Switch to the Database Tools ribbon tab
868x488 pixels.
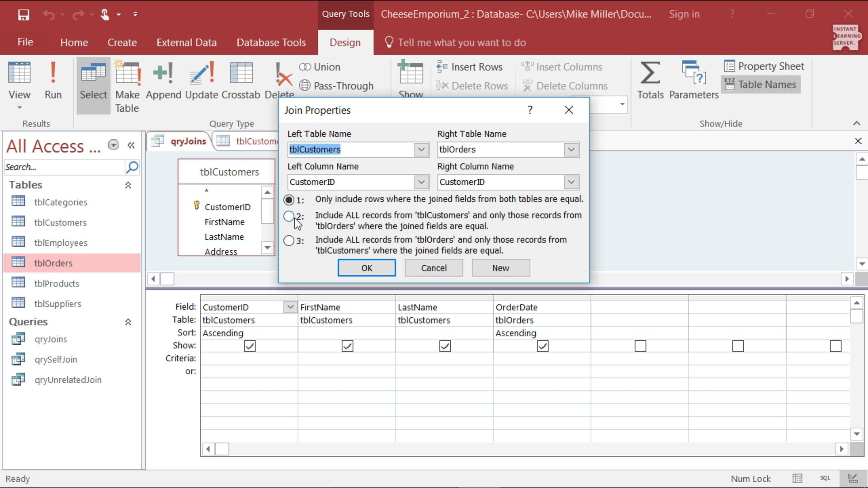point(271,42)
